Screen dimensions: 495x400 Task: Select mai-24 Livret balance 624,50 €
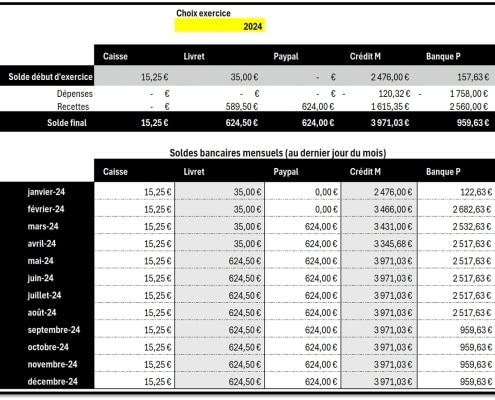245,261
